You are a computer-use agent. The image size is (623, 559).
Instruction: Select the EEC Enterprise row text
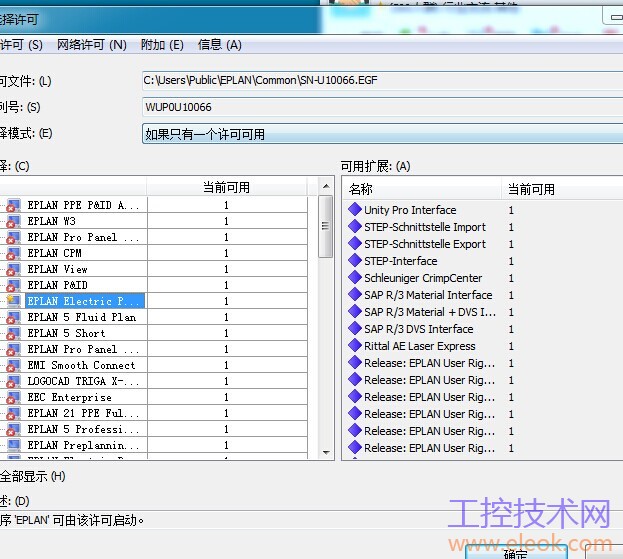[x=69, y=397]
